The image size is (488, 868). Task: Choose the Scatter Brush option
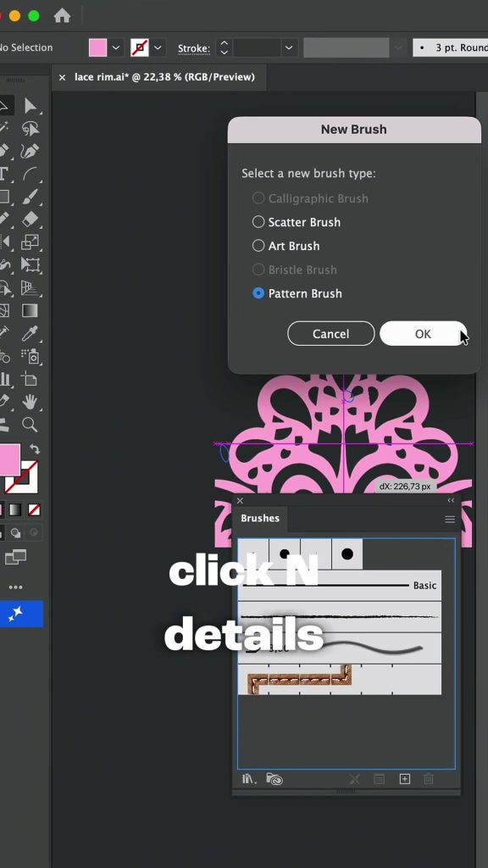click(296, 222)
